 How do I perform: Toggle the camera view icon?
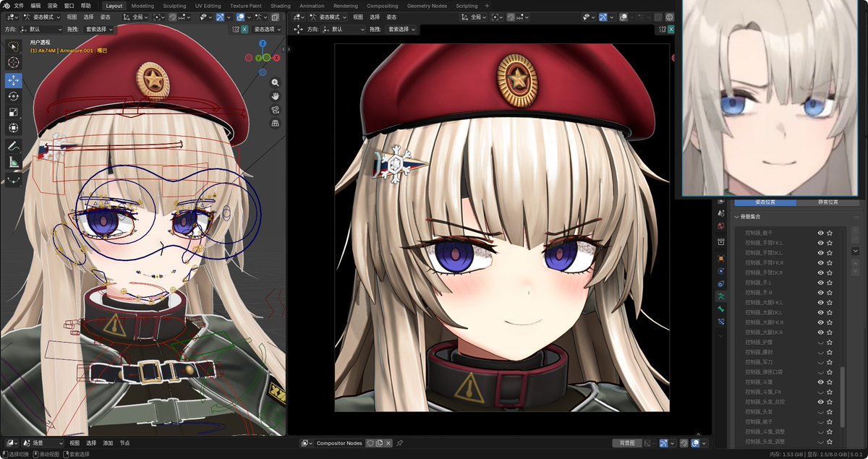pyautogui.click(x=276, y=110)
